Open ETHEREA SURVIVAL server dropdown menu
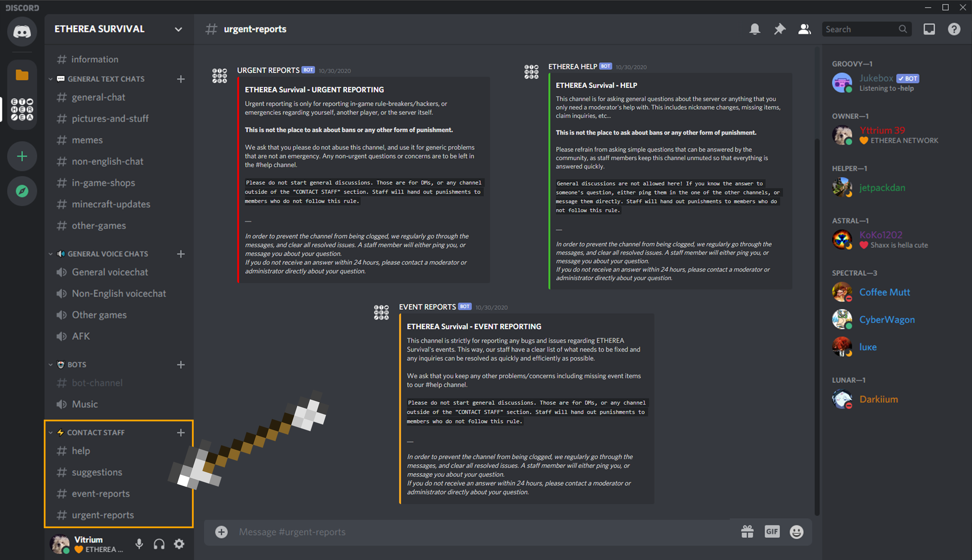972x560 pixels. [178, 29]
